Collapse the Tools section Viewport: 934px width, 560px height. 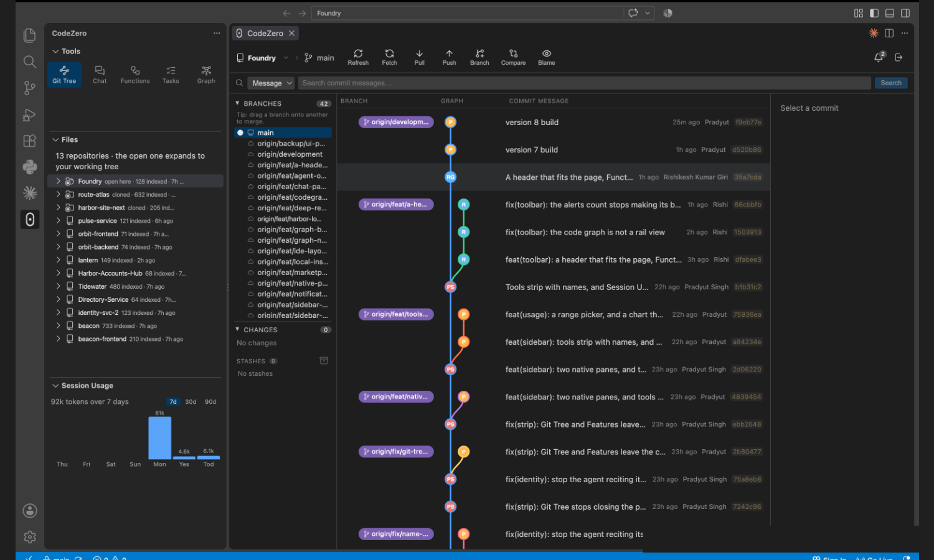pos(66,51)
